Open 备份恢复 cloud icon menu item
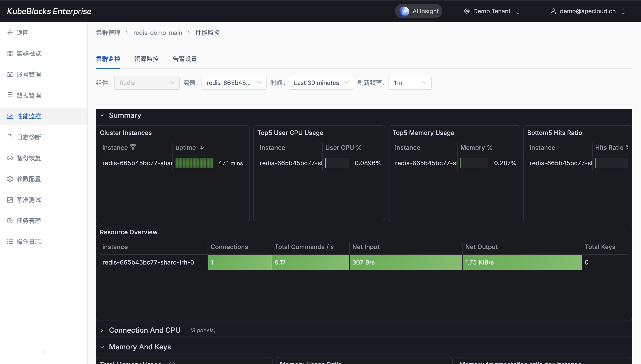This screenshot has height=364, width=641. (x=10, y=158)
